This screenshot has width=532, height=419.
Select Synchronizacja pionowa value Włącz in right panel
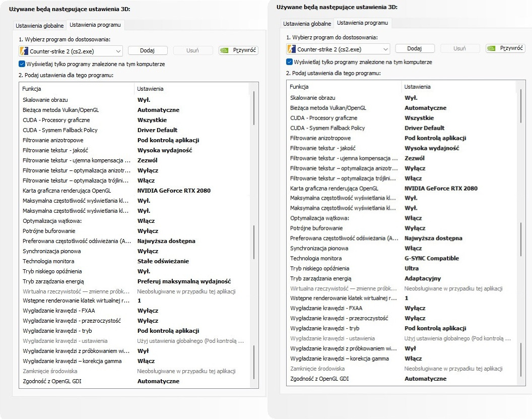coord(413,248)
